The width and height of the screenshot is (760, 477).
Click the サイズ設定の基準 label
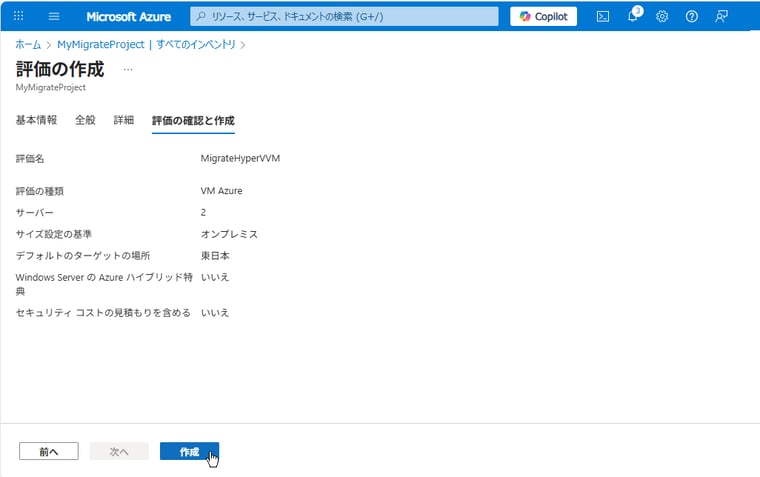tap(54, 234)
